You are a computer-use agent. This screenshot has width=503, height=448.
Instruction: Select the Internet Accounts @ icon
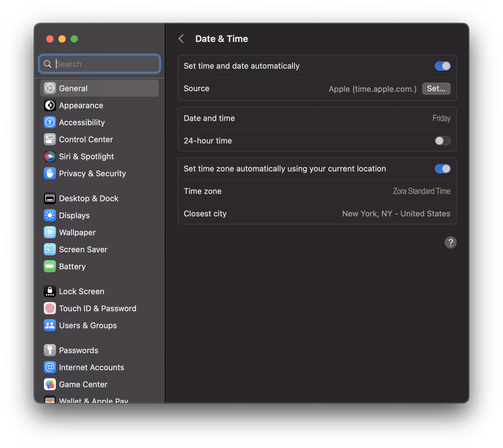pyautogui.click(x=50, y=367)
